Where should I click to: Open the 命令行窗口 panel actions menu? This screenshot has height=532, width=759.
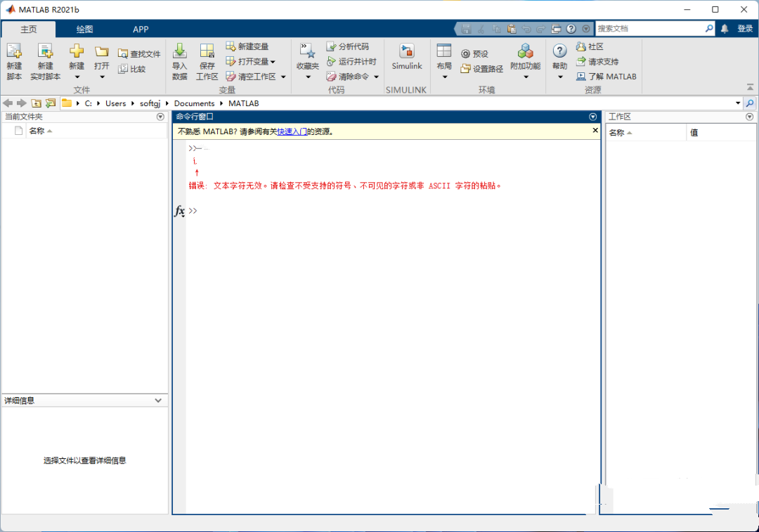tap(592, 117)
